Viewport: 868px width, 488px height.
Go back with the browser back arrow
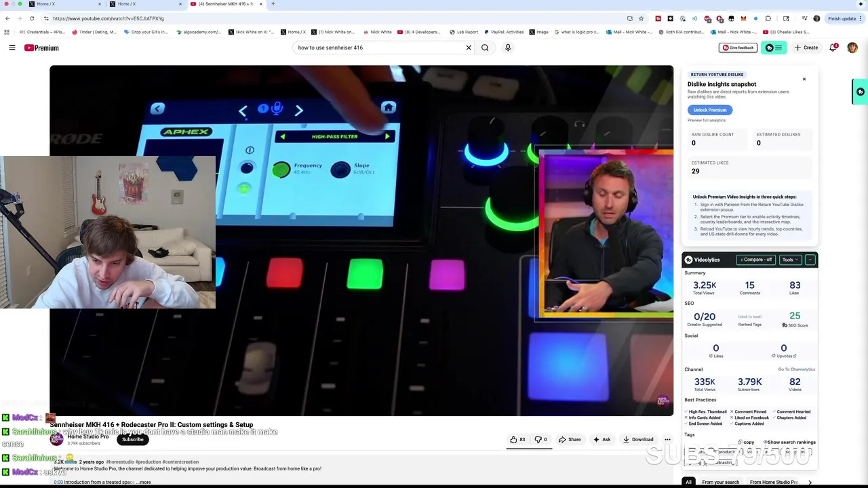coord(7,18)
